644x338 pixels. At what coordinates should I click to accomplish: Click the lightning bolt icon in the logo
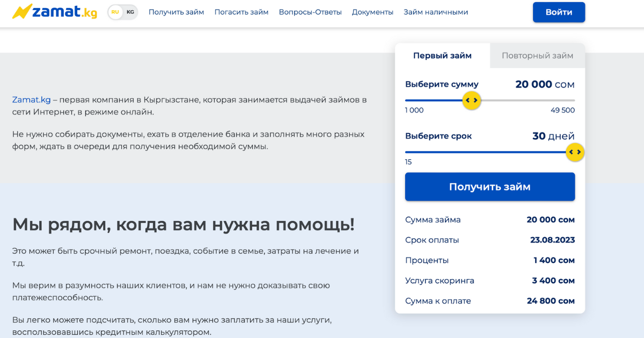point(21,11)
